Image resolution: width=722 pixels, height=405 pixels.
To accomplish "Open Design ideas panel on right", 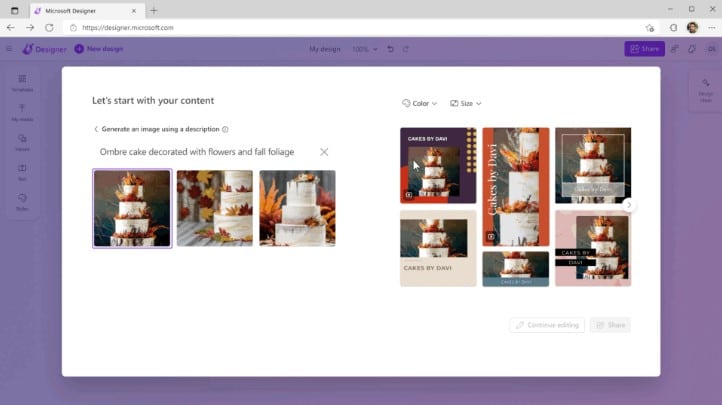I will coord(706,93).
